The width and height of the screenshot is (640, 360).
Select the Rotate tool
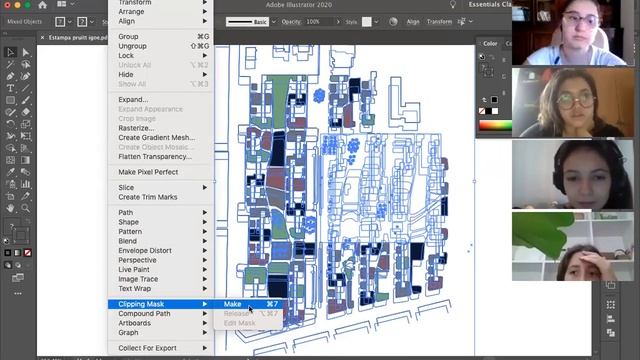coord(10,124)
